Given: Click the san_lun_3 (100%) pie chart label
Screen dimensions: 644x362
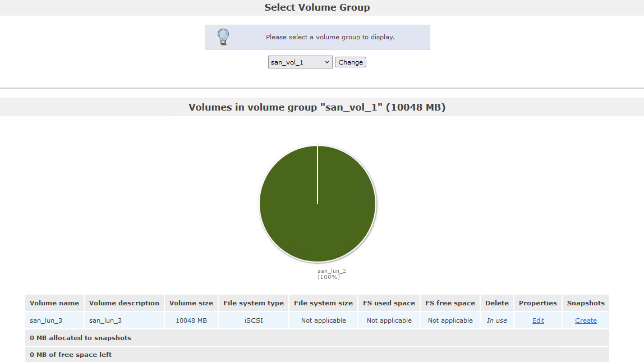Looking at the screenshot, I should 331,274.
